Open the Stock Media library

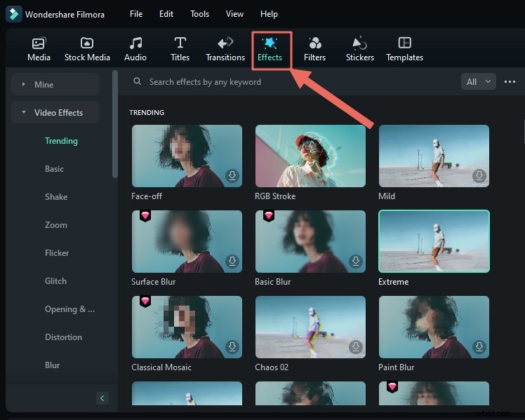pos(87,43)
